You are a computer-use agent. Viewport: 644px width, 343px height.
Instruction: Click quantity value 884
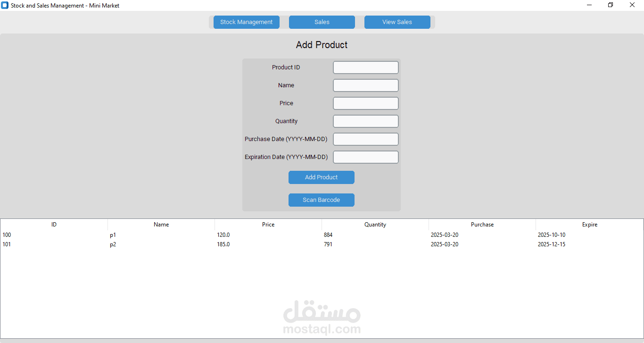(328, 235)
